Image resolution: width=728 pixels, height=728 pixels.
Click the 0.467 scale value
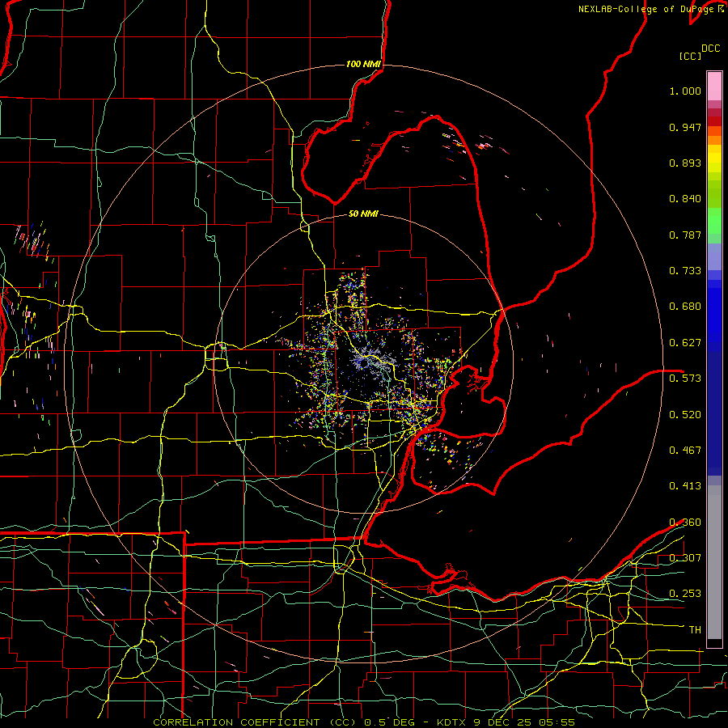click(x=685, y=451)
